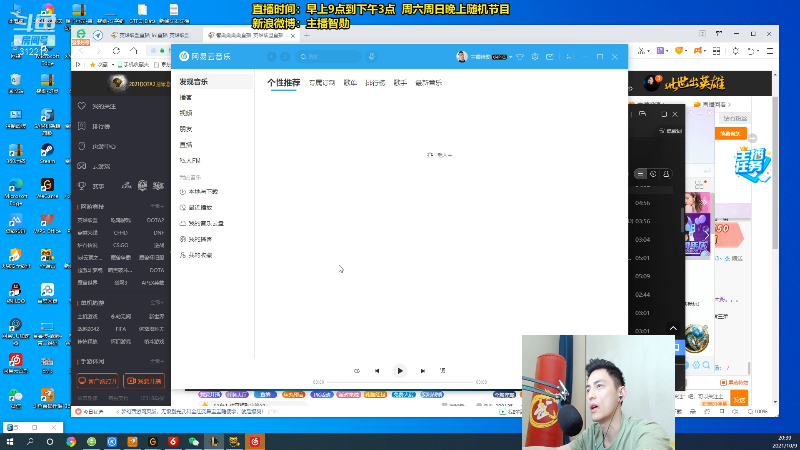Open the user avatar profile

tap(462, 57)
